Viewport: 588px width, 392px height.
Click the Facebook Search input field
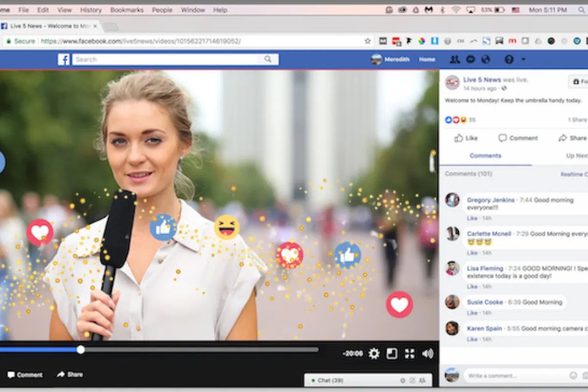coord(165,59)
